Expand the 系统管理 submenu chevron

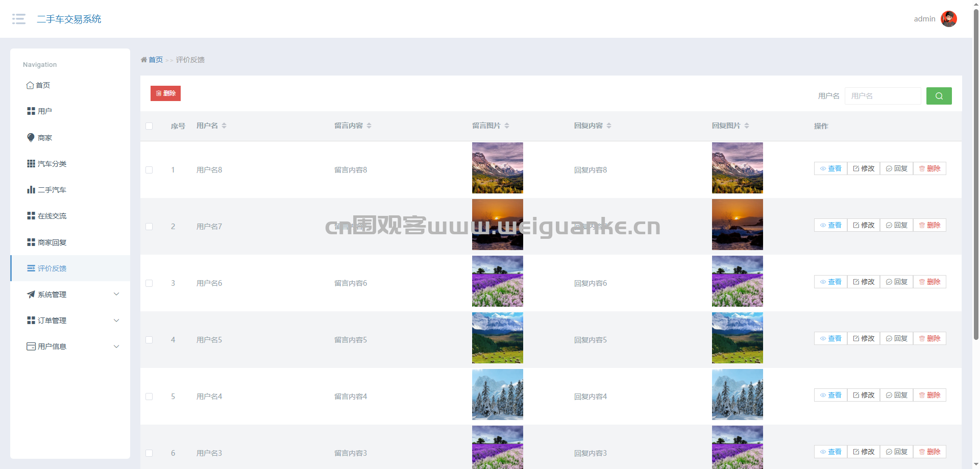click(116, 294)
